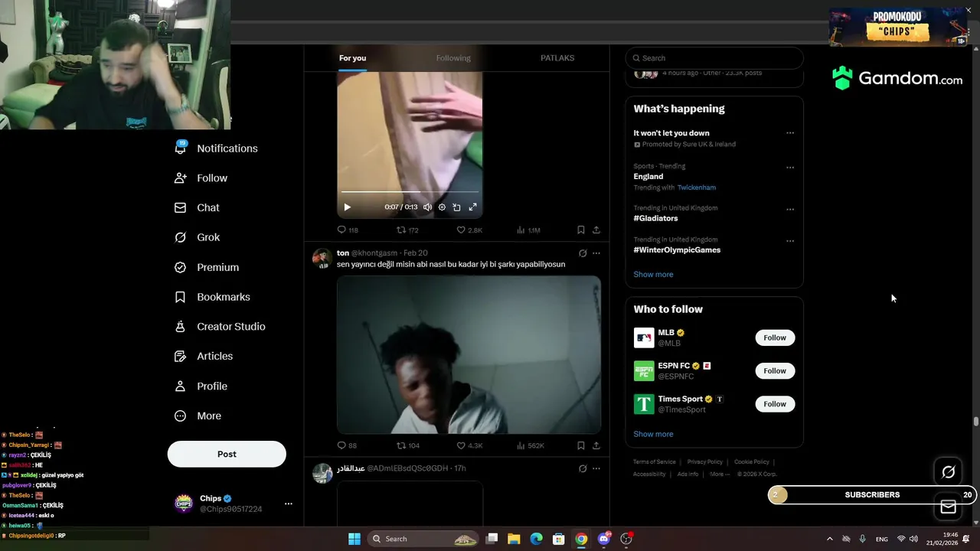Open more options on the 17h post

tap(596, 468)
